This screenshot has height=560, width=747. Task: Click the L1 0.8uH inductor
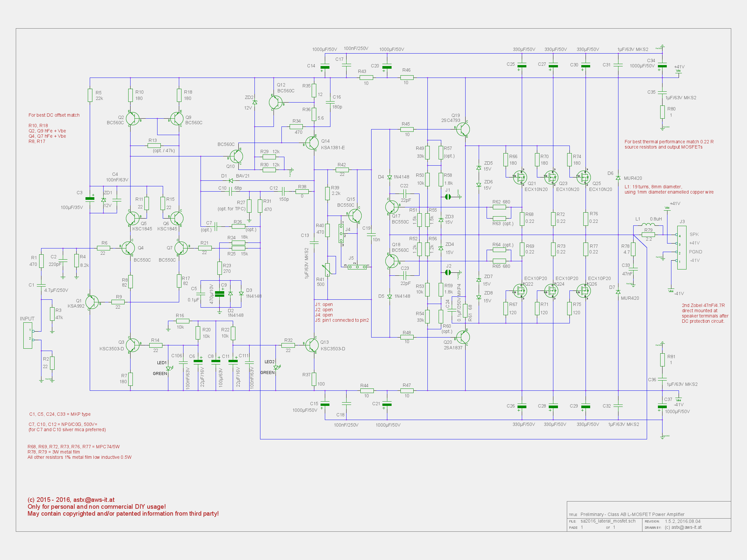point(648,225)
